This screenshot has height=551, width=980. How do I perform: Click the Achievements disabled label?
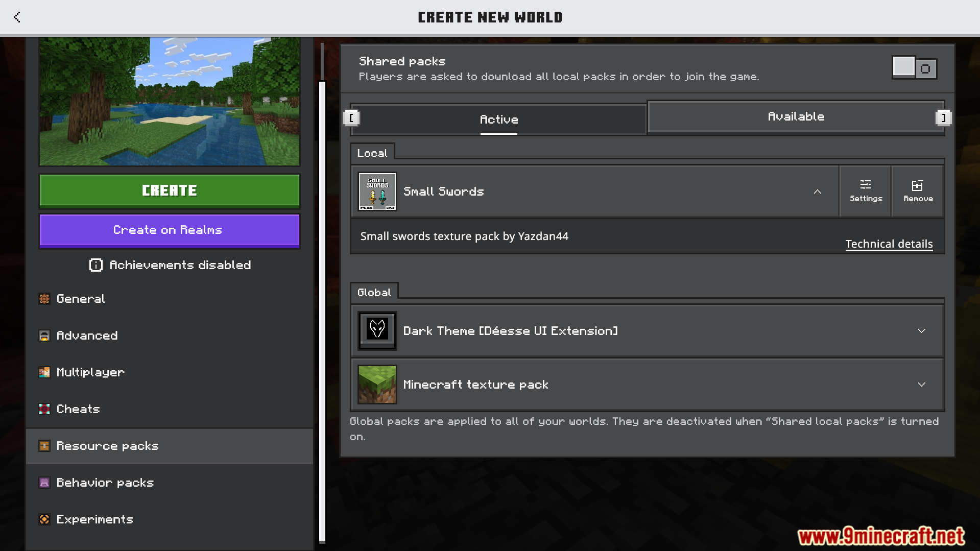pos(180,265)
